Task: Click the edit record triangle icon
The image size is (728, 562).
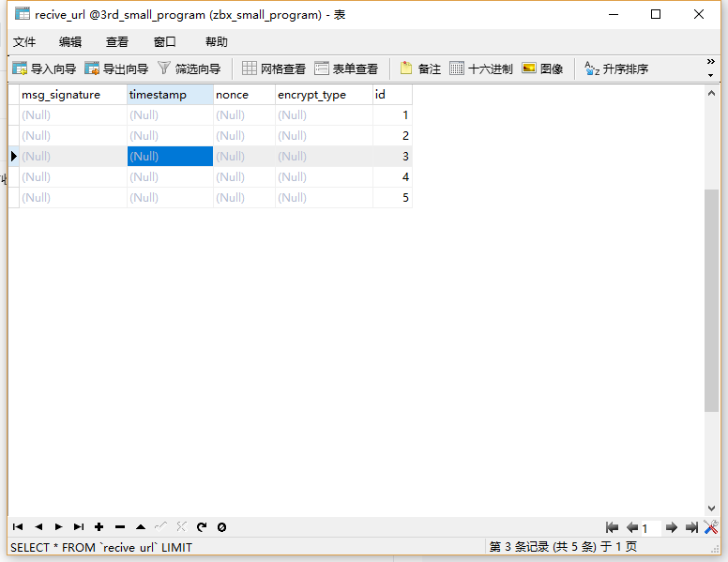Action: tap(141, 526)
